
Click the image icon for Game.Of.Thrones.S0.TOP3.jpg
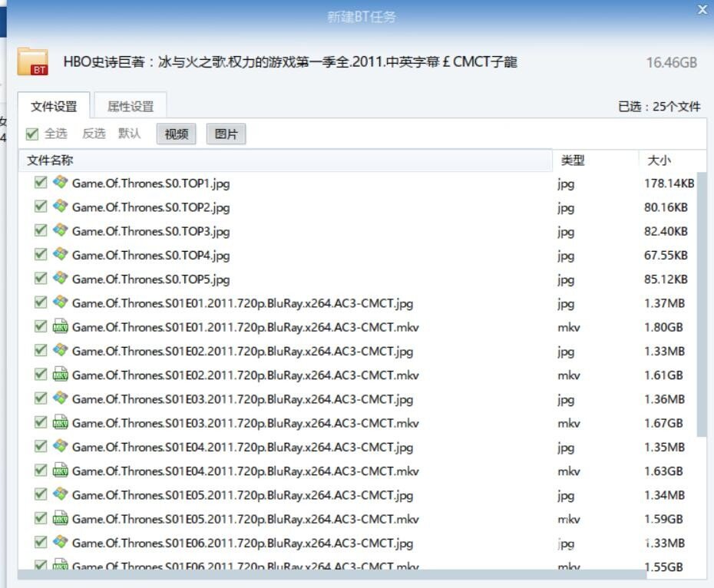(60, 230)
